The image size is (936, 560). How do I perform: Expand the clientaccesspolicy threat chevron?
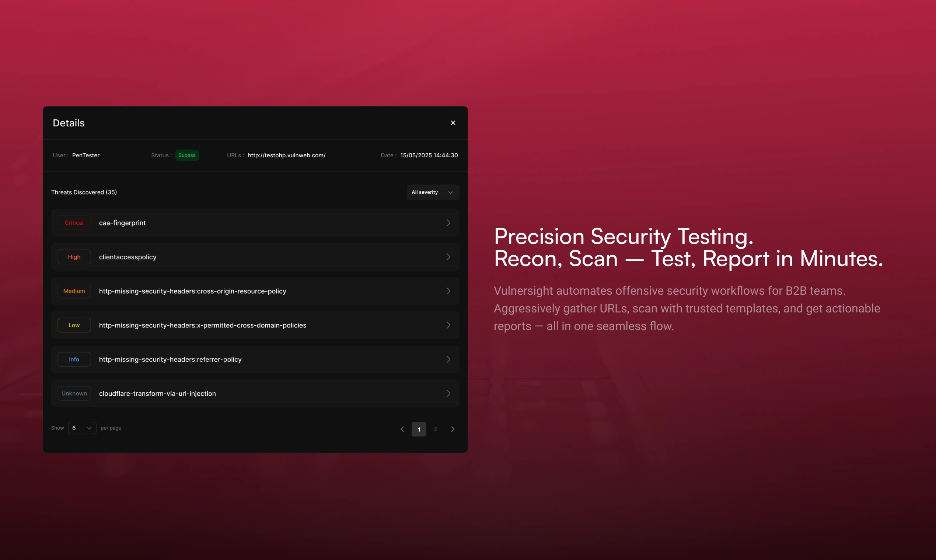[448, 256]
